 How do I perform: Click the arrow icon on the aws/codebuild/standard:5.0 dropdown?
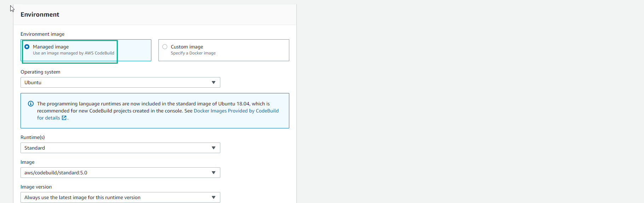click(x=214, y=173)
